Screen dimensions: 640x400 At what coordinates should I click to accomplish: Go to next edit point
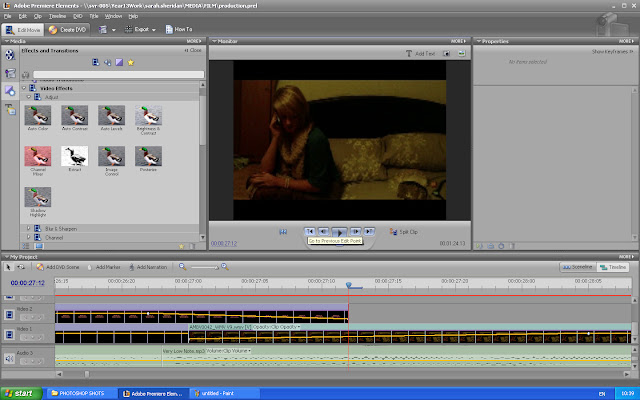(x=369, y=231)
